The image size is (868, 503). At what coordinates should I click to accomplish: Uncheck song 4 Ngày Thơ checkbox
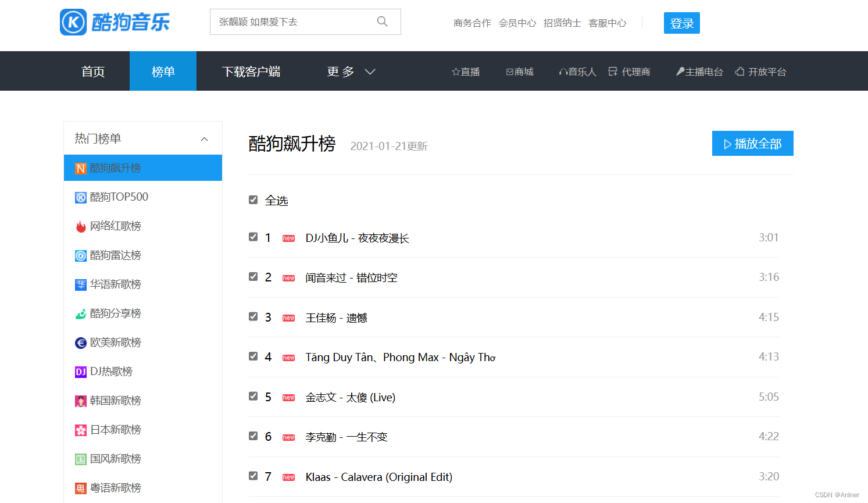[253, 356]
